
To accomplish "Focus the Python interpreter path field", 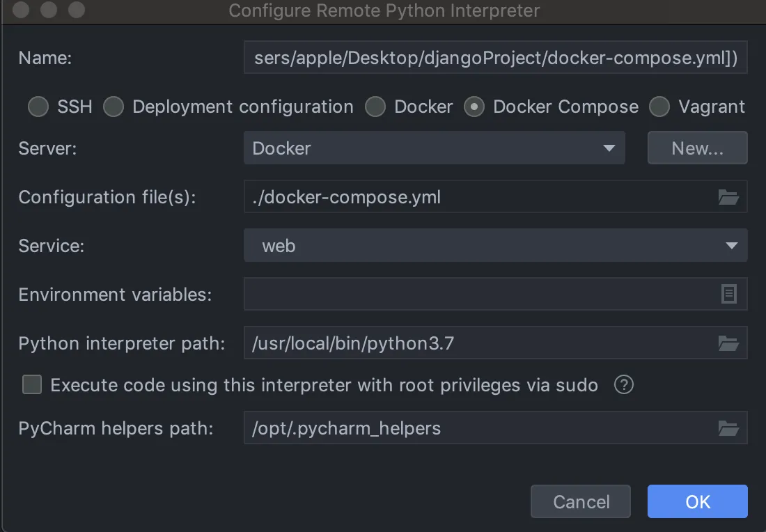I will click(x=479, y=343).
